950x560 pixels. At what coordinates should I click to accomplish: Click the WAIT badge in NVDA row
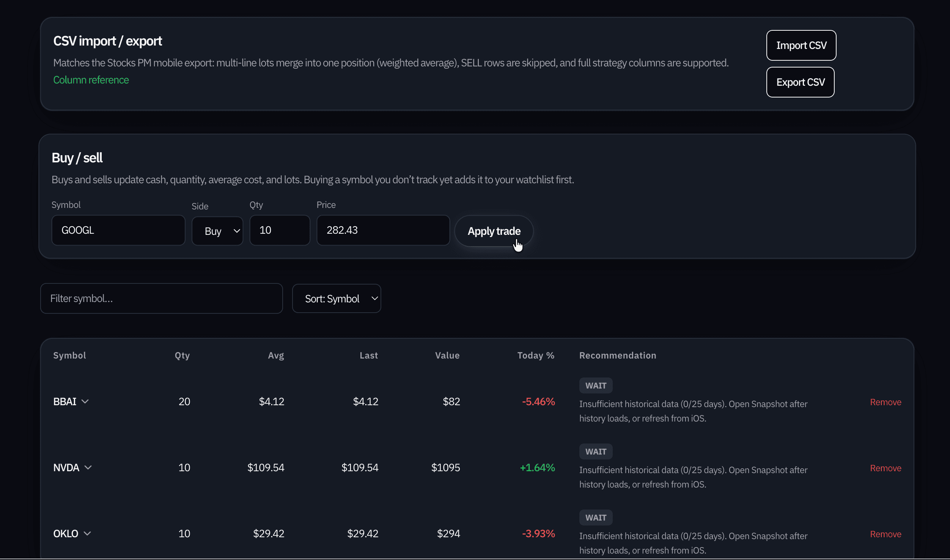(596, 451)
